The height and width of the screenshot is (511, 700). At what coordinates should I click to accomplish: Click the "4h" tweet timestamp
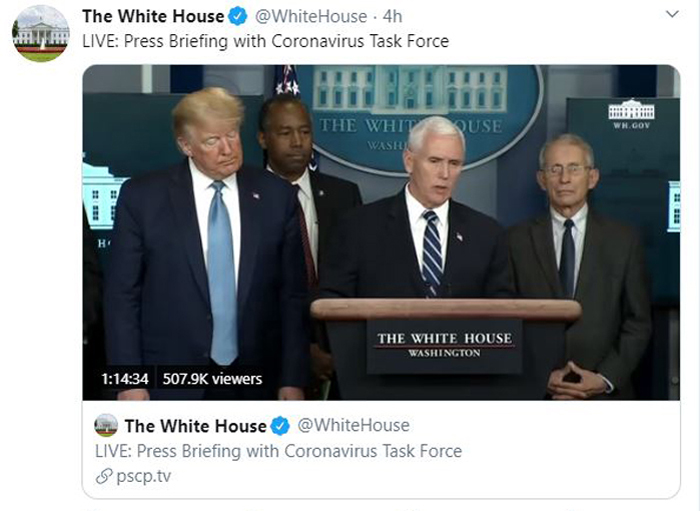392,17
